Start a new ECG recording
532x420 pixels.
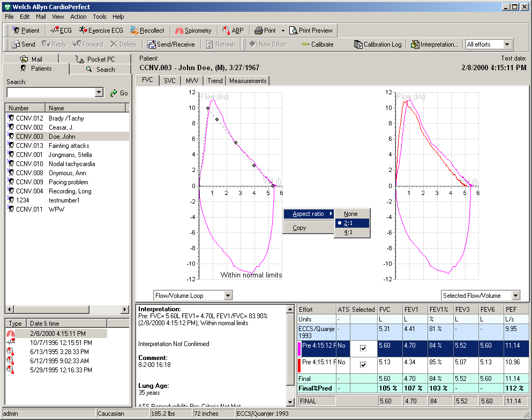(62, 31)
